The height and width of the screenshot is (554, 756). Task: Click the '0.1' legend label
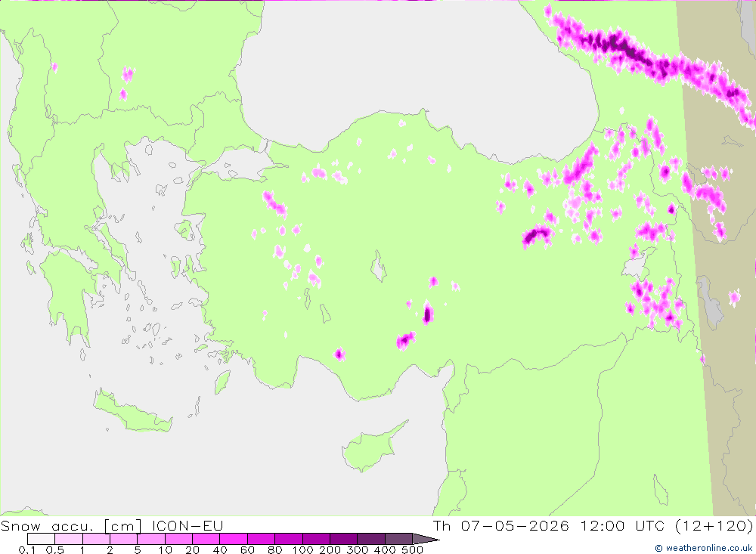coord(27,550)
